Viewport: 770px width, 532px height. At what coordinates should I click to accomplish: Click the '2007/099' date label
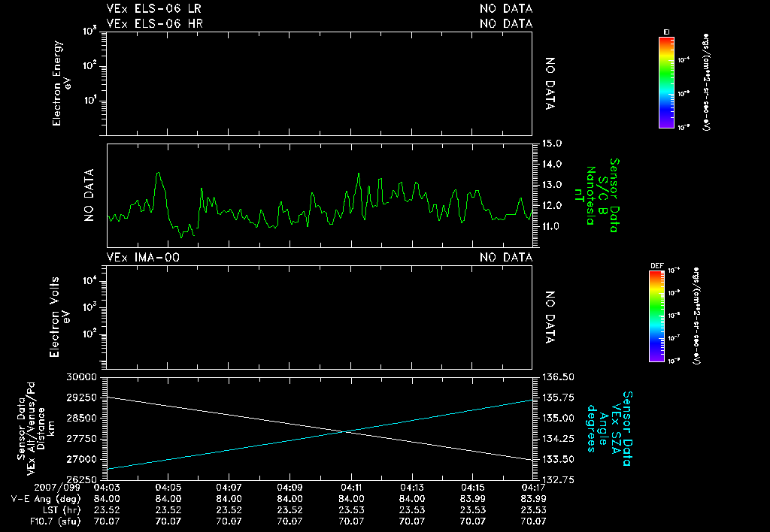point(57,488)
